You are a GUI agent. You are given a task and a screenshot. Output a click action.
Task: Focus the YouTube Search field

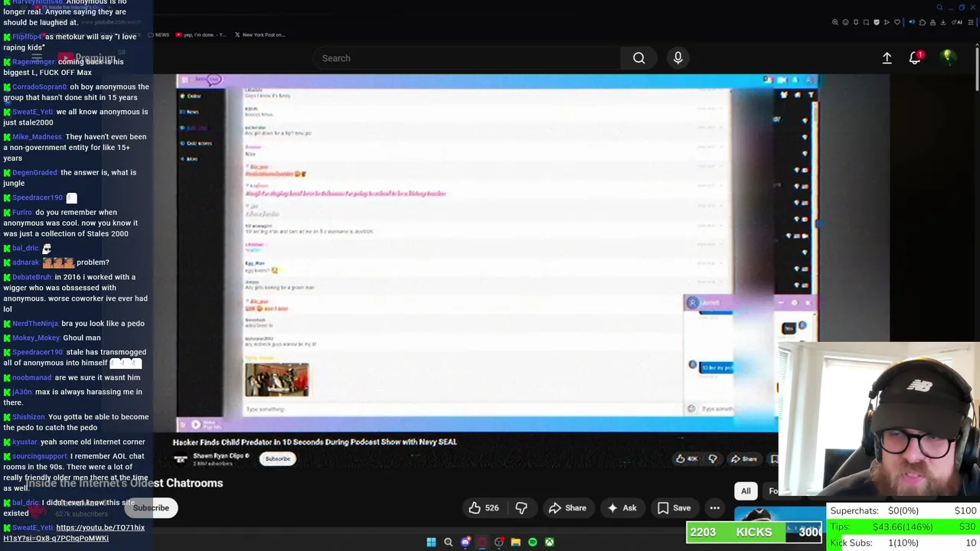coord(467,58)
